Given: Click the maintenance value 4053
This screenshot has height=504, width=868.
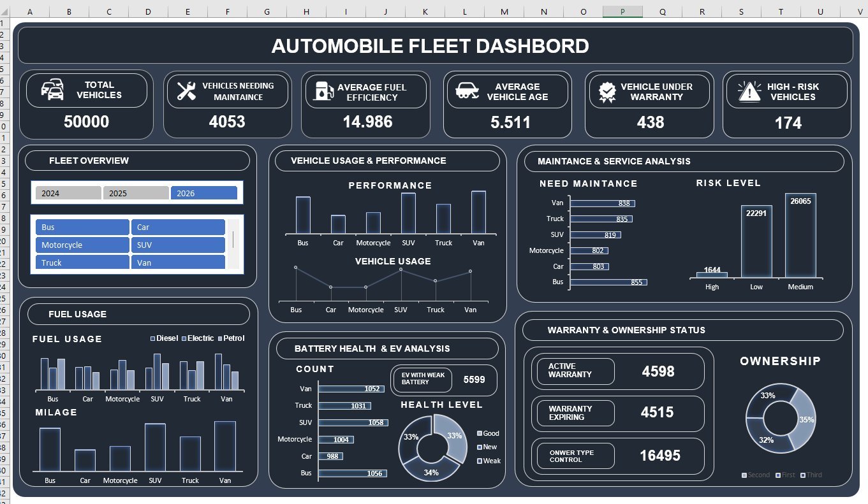Looking at the screenshot, I should 227,122.
